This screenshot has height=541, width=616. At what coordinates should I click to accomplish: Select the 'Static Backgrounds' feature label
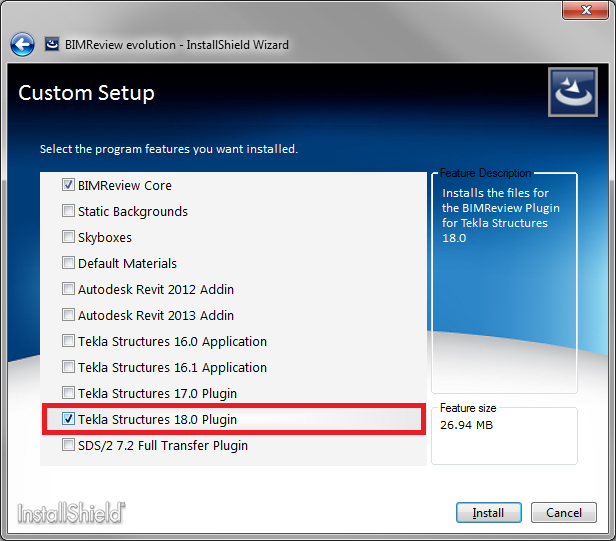(x=133, y=212)
